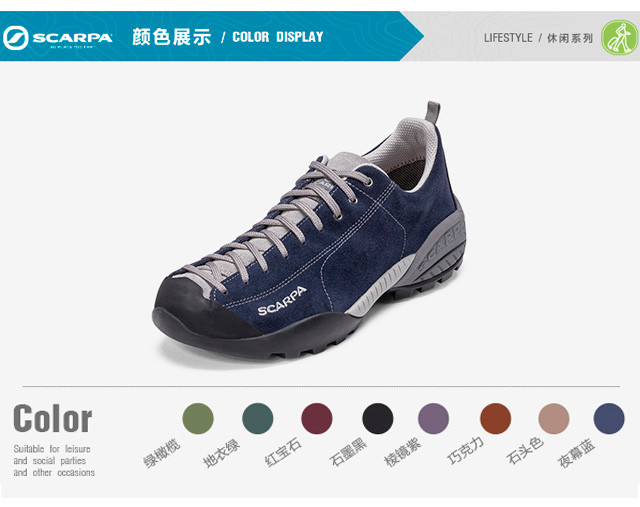640x507 pixels.
Task: Click the green hiker lifestyle icon
Action: click(619, 38)
